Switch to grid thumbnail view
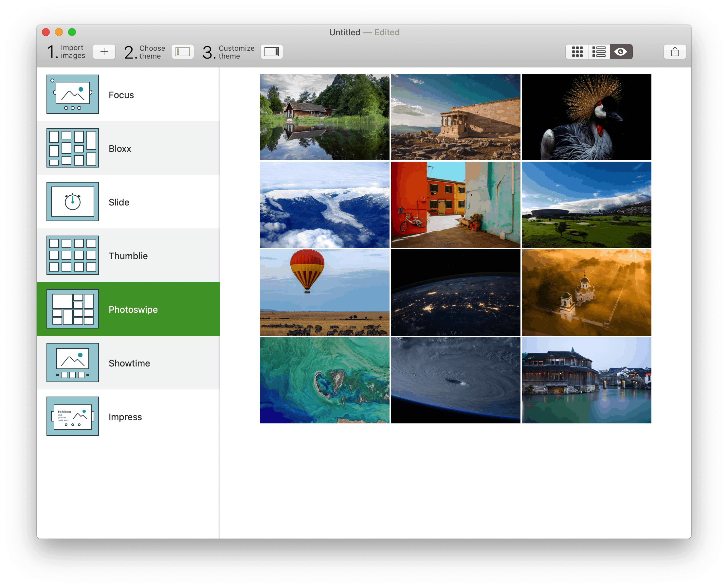 pos(577,52)
